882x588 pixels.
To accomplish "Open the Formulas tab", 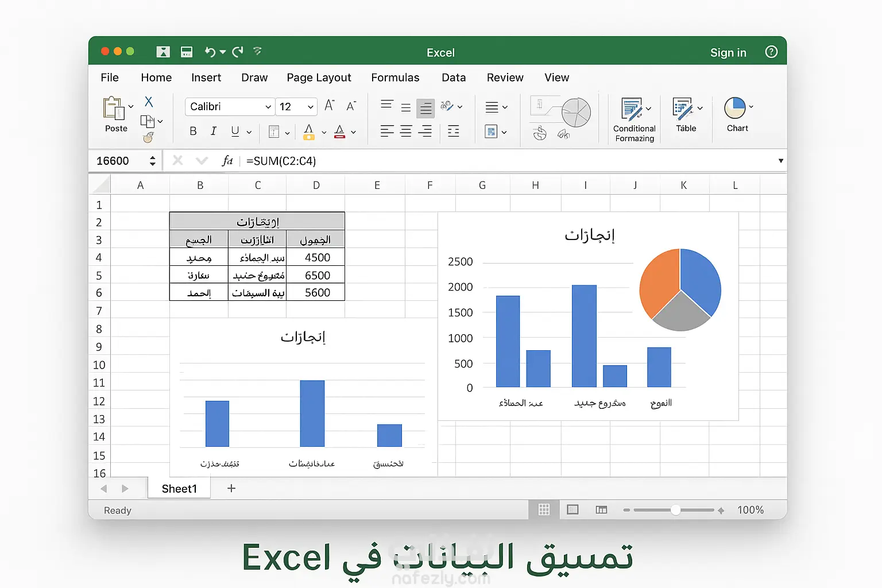I will (395, 78).
